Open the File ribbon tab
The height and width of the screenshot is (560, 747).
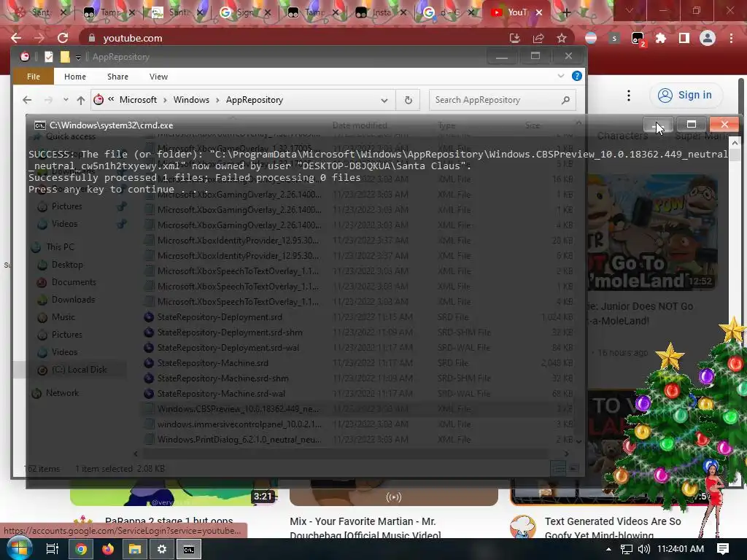pos(34,77)
